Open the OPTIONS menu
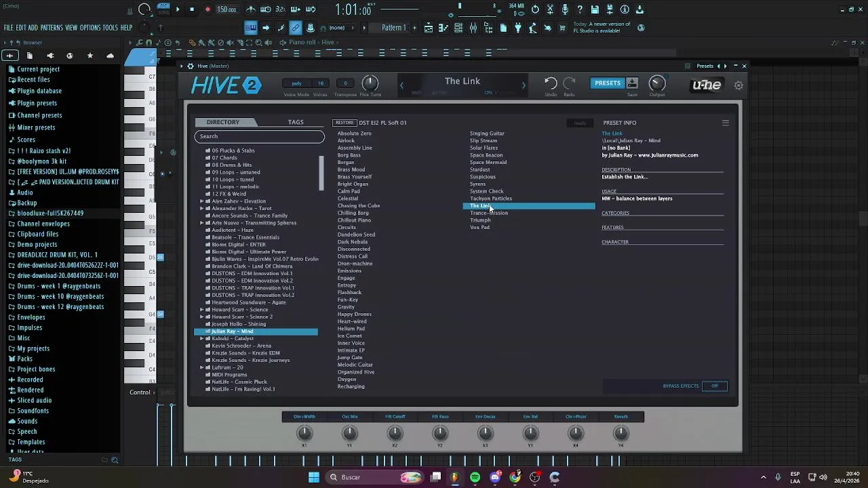 (90, 28)
